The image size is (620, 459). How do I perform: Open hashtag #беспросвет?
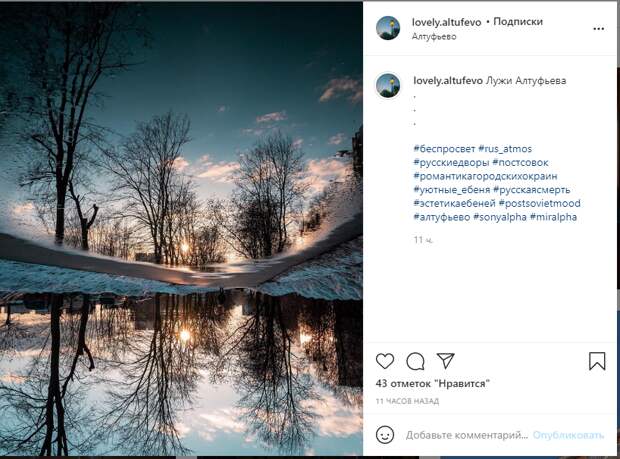[x=444, y=149]
